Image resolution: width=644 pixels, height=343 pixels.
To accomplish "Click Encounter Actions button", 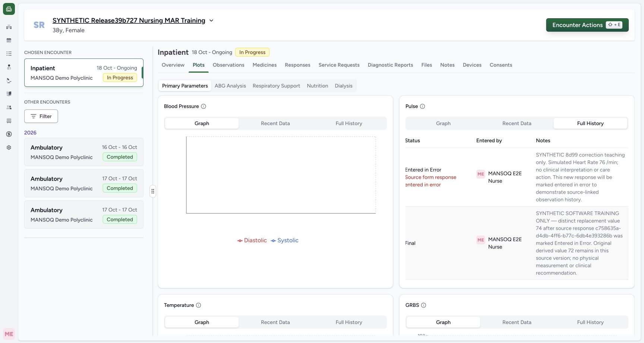I will tap(587, 25).
